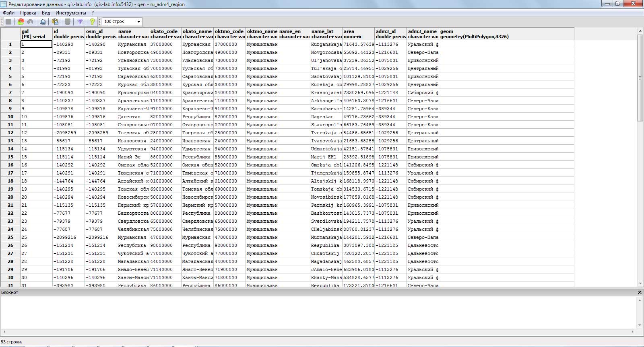Select row header number 15
Viewport: 644px width, 347px height.
click(x=10, y=157)
